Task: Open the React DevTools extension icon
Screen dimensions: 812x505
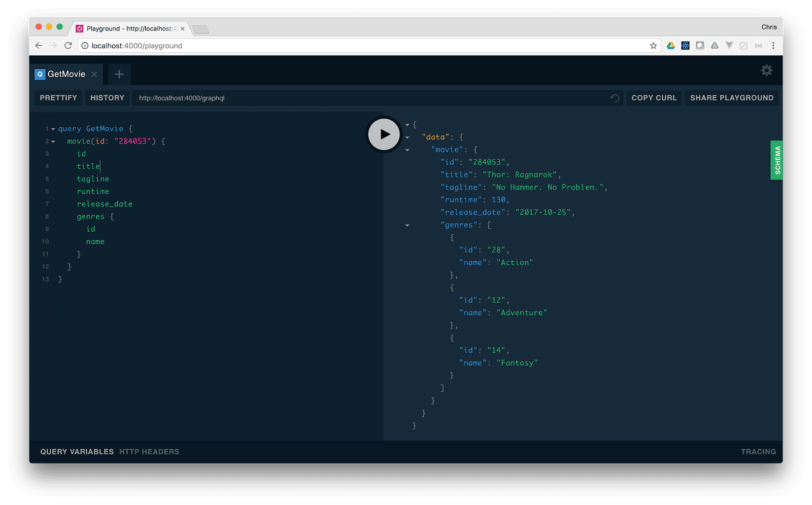Action: 685,45
